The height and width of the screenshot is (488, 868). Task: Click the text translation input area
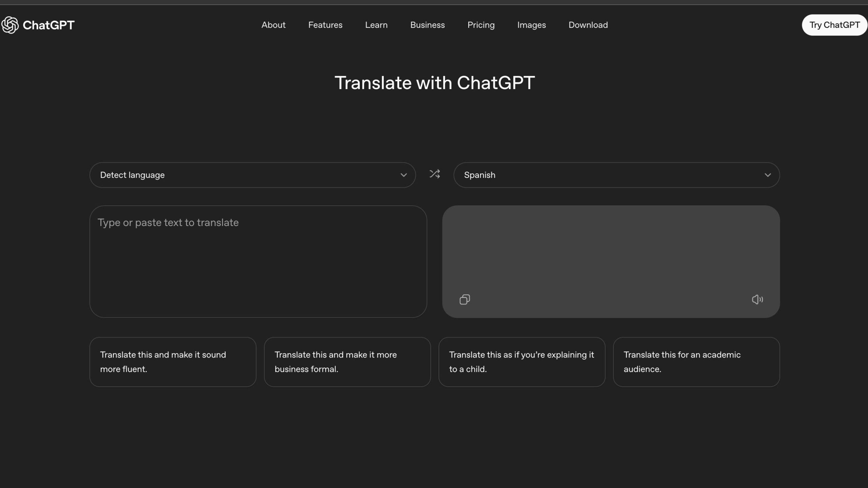coord(258,261)
